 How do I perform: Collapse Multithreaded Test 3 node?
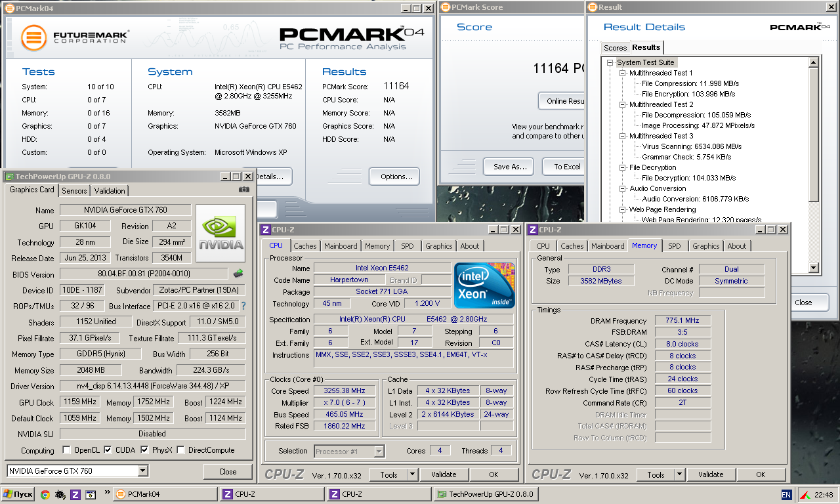(x=622, y=136)
